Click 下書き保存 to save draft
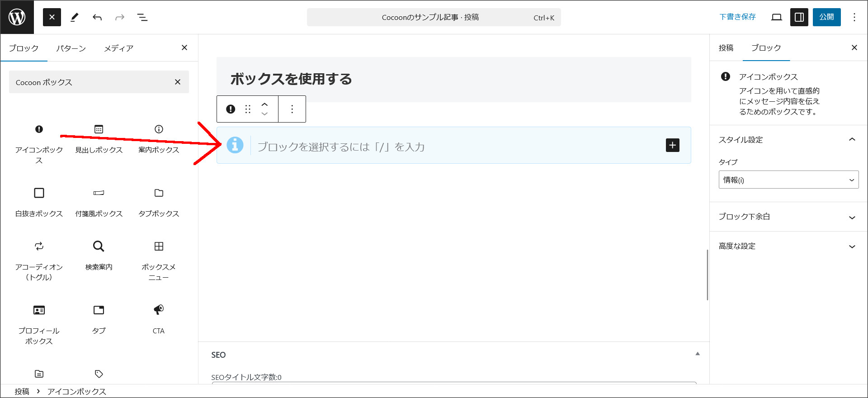 (738, 17)
